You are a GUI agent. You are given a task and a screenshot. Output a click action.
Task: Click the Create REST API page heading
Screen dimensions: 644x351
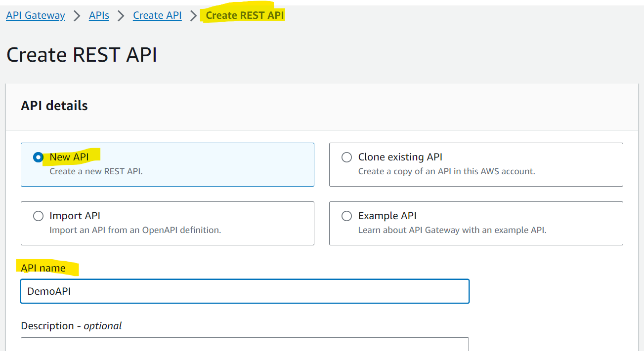(x=82, y=54)
